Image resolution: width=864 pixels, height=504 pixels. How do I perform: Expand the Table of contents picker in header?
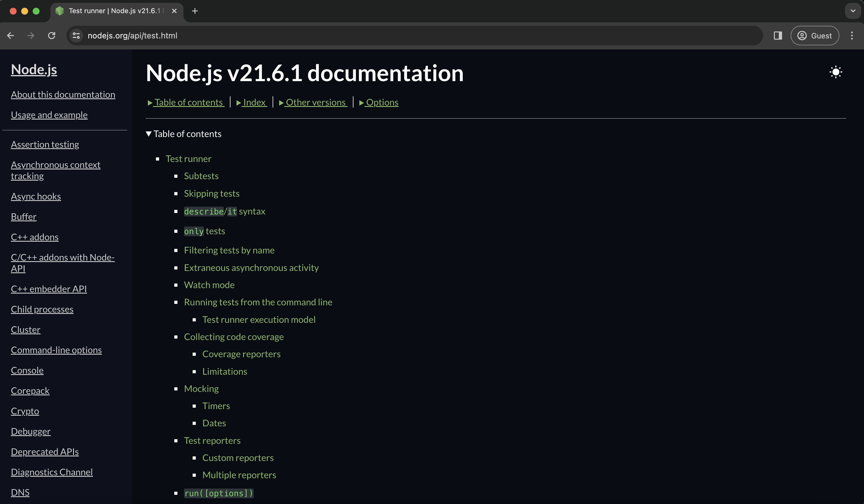point(185,102)
